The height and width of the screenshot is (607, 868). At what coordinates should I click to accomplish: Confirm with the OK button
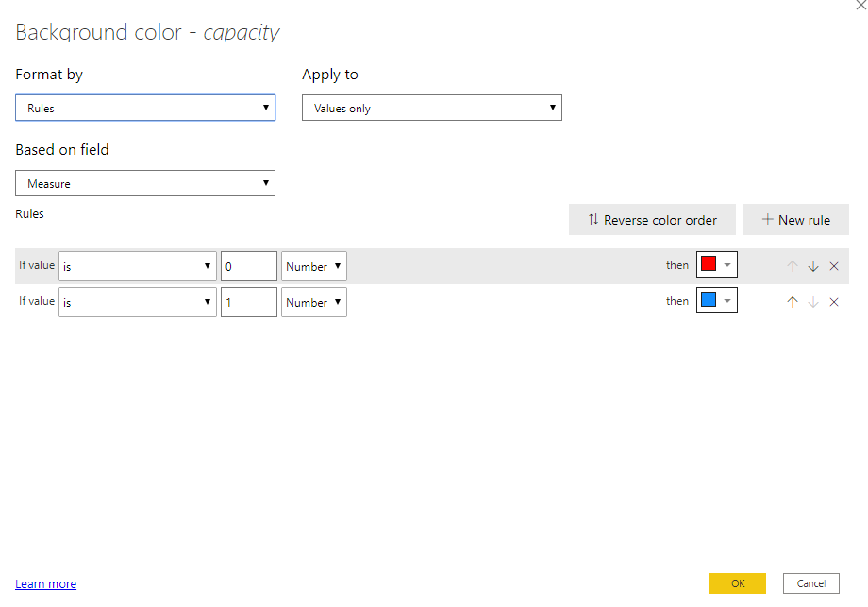738,583
